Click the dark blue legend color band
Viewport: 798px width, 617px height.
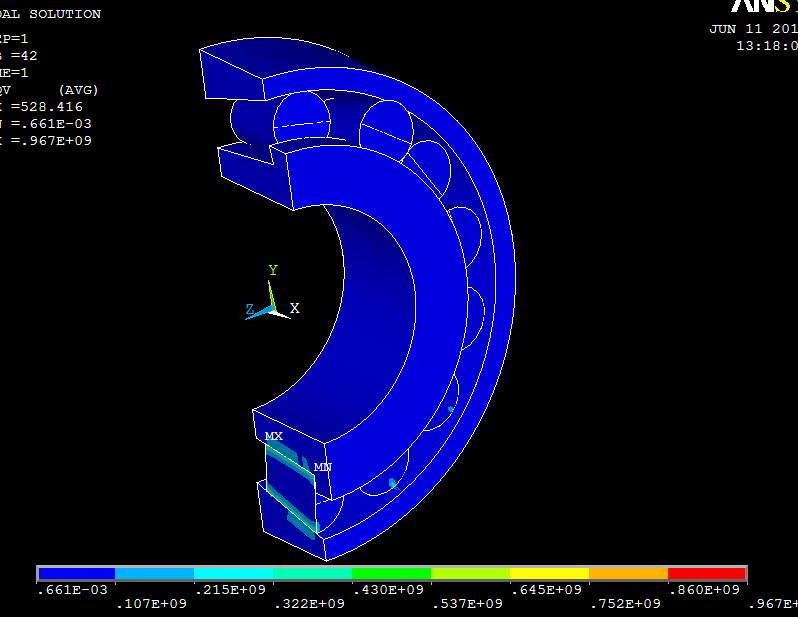77,574
